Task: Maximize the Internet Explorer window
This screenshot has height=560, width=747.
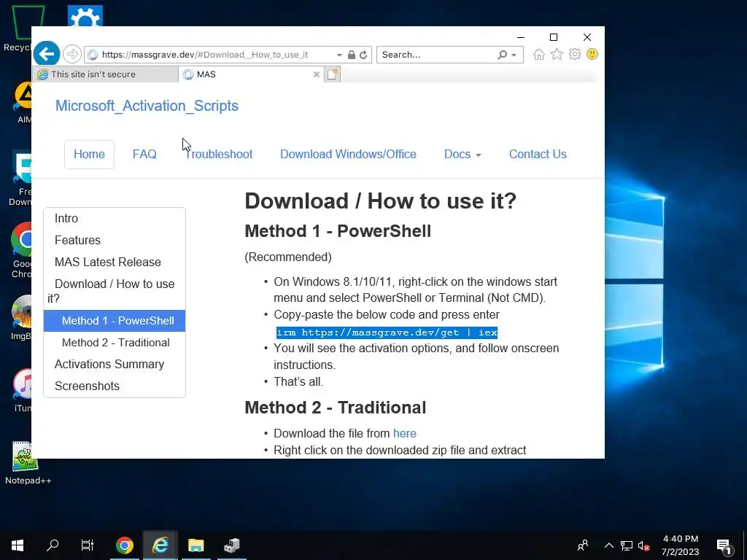Action: tap(554, 37)
